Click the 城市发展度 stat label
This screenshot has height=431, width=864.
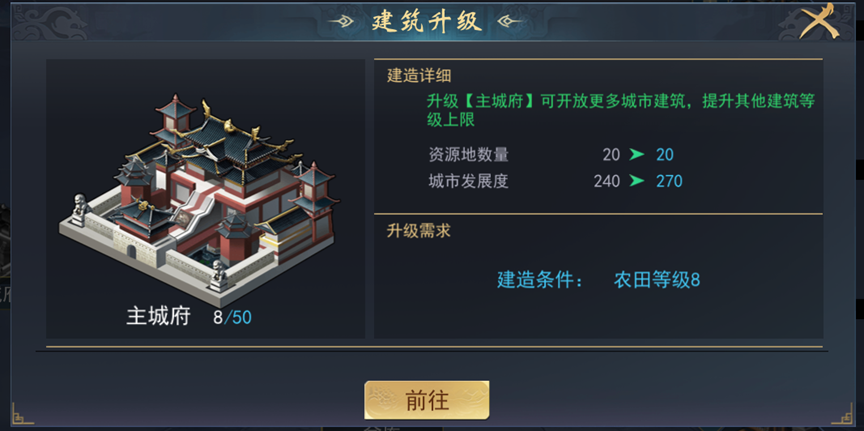coord(468,181)
